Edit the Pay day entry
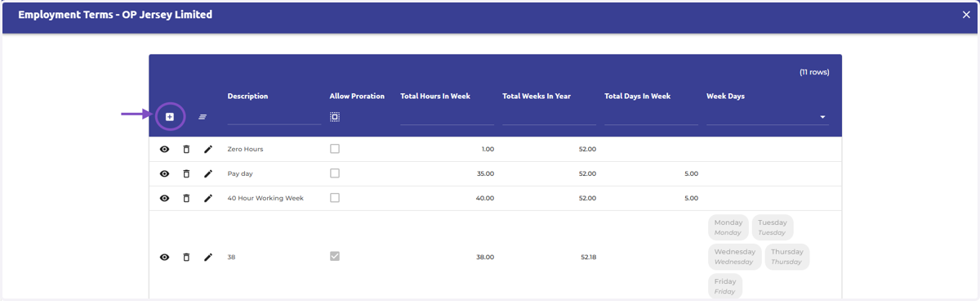The image size is (980, 301). tap(208, 174)
